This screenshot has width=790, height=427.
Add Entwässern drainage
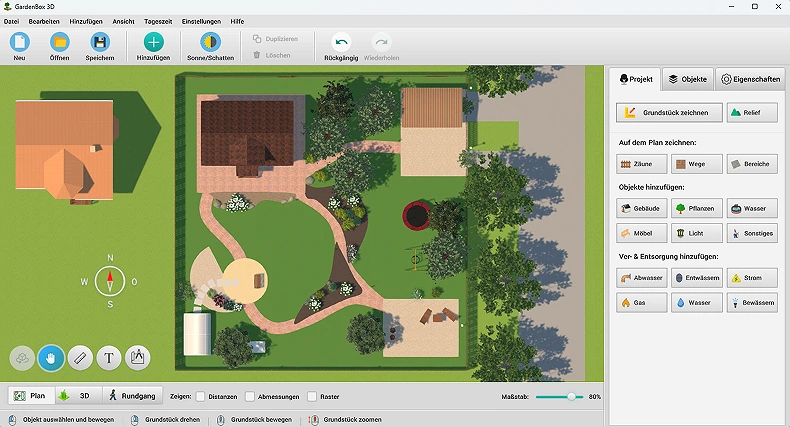click(x=697, y=277)
